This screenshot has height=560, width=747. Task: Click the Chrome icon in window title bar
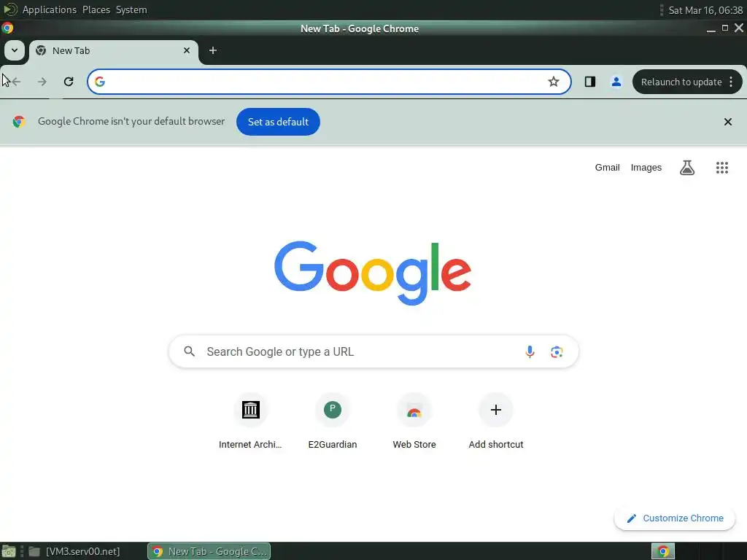tap(7, 28)
